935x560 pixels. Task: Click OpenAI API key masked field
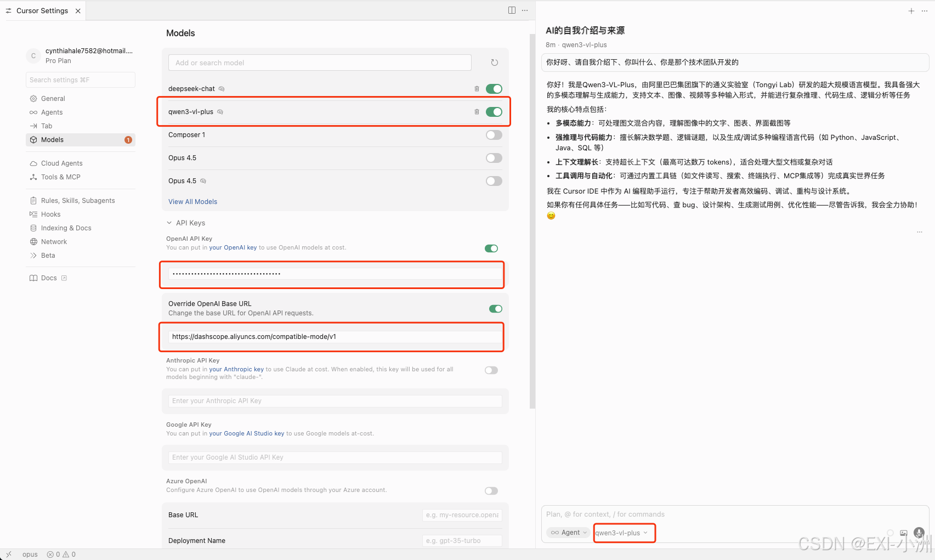(335, 274)
